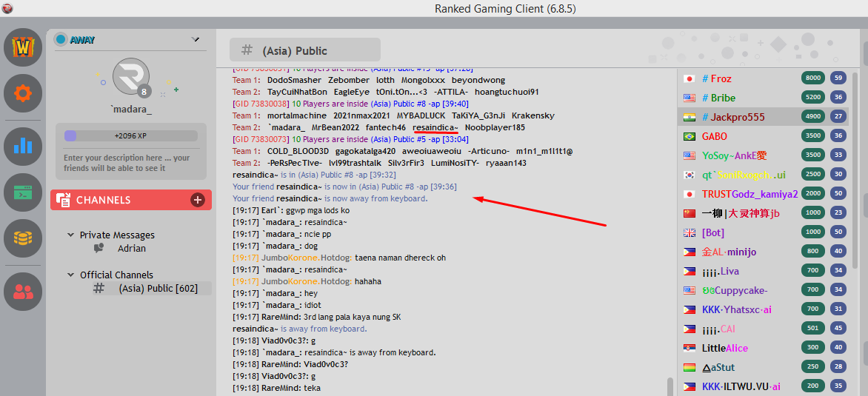Click the 5200 rating badge for Bribe

(x=813, y=98)
